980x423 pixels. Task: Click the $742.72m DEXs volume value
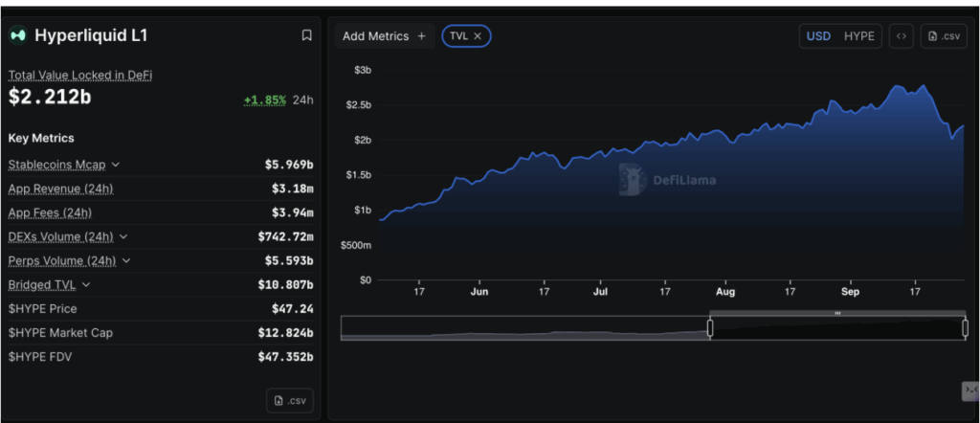285,236
